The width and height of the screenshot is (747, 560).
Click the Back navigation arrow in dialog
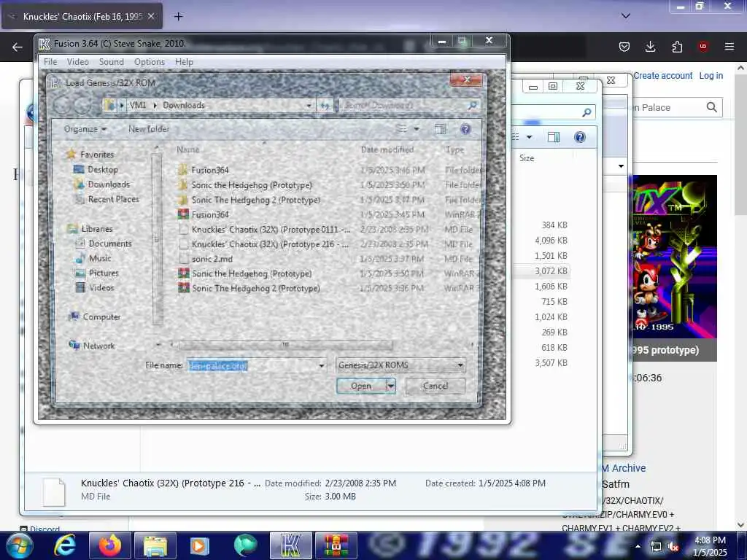pyautogui.click(x=62, y=105)
